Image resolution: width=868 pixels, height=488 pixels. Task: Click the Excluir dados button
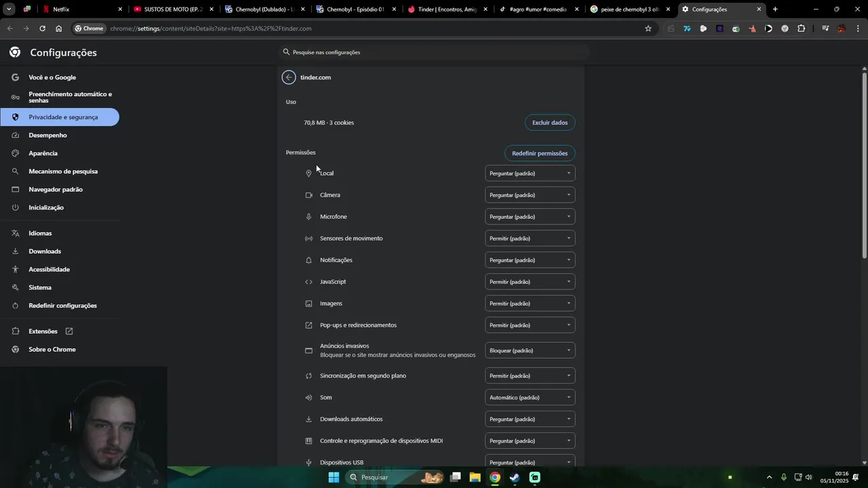click(x=550, y=123)
